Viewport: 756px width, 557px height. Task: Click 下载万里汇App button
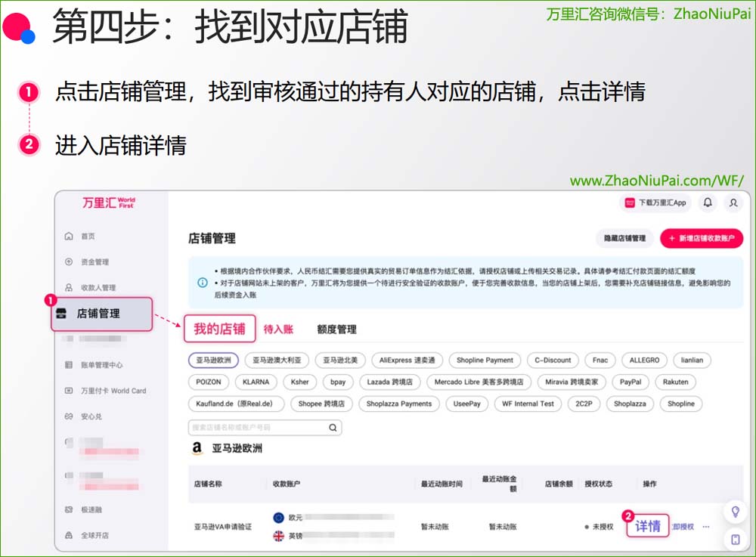(655, 203)
